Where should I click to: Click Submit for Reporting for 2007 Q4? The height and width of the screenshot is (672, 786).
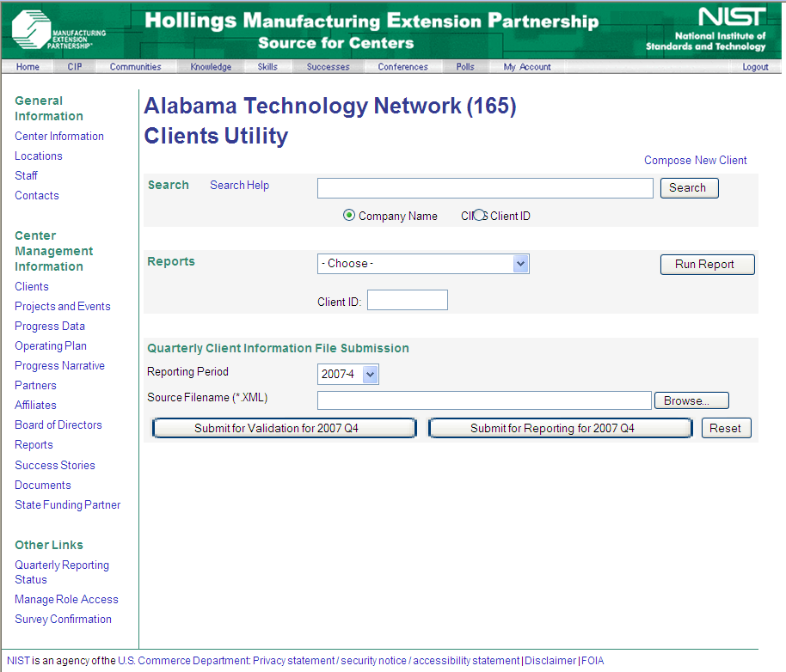(x=561, y=428)
